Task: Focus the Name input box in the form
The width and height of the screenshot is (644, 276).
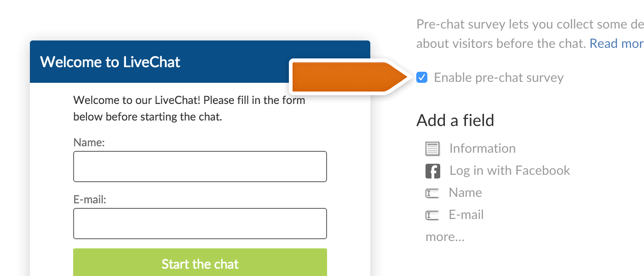Action: click(200, 167)
